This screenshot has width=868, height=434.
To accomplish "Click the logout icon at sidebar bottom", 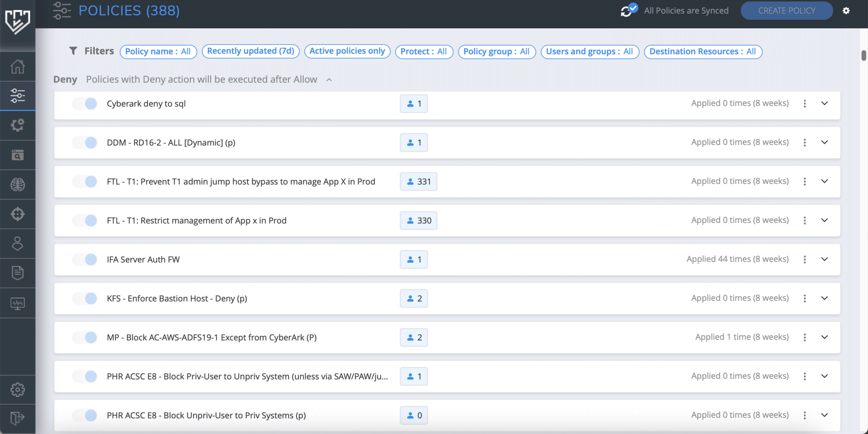I will pos(17,418).
